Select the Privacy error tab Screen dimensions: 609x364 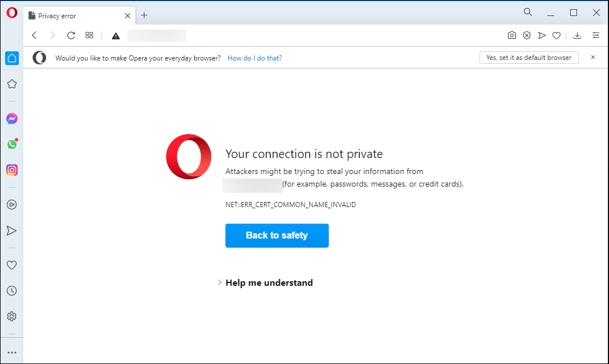pyautogui.click(x=79, y=15)
